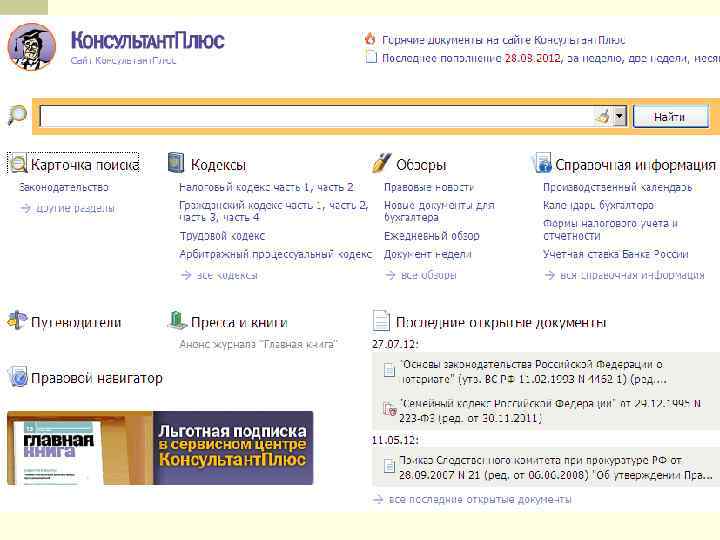Open the Путеводители heading
This screenshot has width=720, height=540.
click(76, 322)
